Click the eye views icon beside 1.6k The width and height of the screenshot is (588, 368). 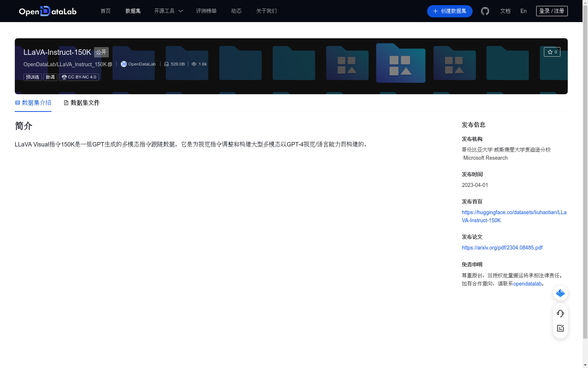pyautogui.click(x=194, y=64)
